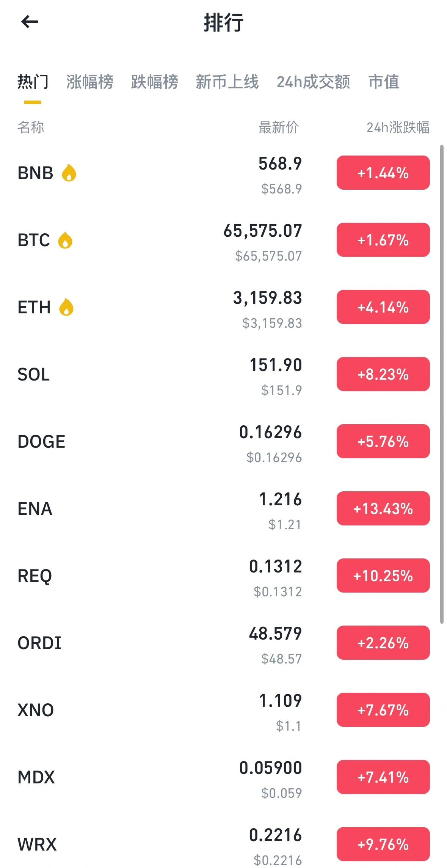Tap the flame icon next to BNB

tap(69, 173)
